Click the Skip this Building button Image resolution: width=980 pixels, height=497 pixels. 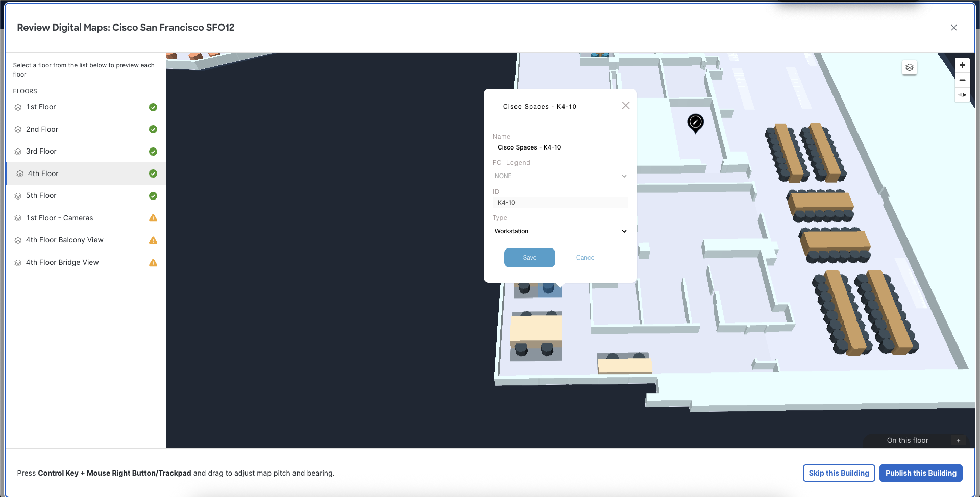(839, 473)
